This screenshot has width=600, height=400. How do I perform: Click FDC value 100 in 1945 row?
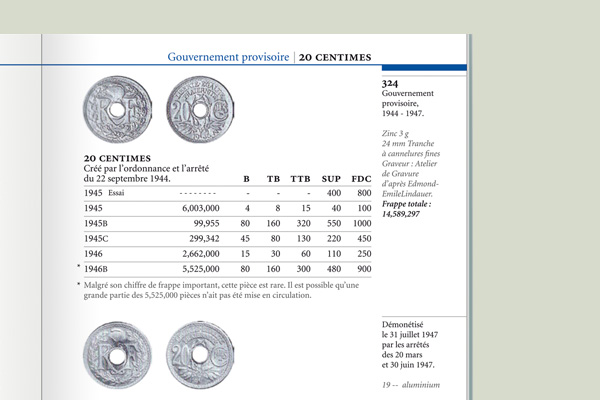364,208
